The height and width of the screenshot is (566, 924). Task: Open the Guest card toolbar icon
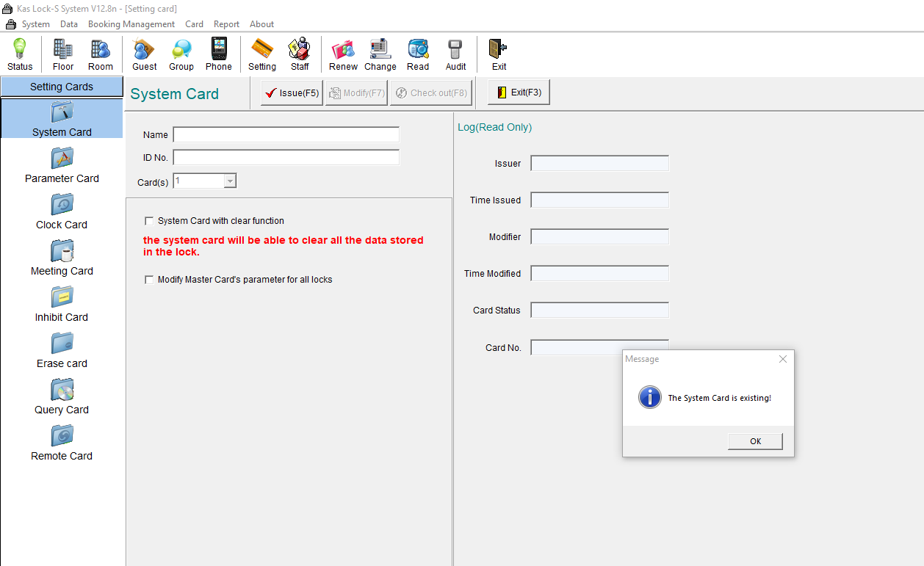point(145,55)
